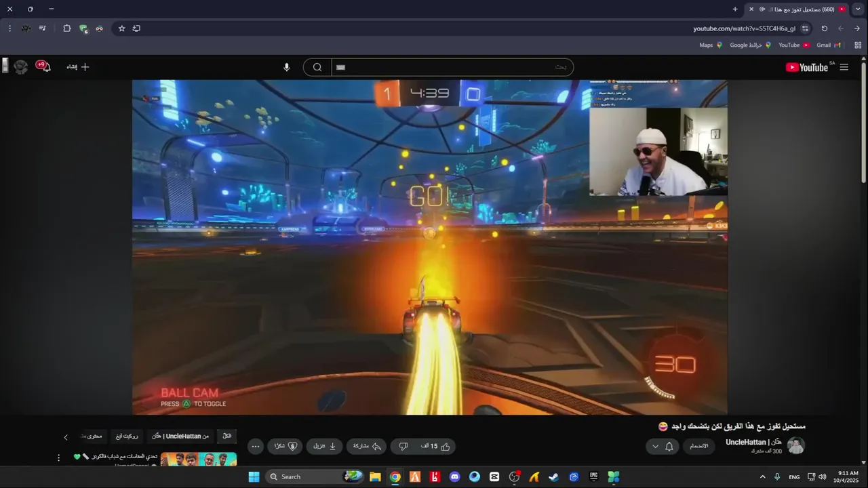Open Steam from taskbar
Viewport: 868px width, 488px height.
[x=554, y=476]
